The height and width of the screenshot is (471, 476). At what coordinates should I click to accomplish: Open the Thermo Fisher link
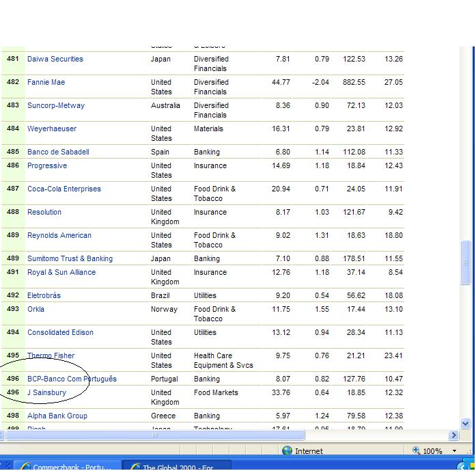click(51, 355)
